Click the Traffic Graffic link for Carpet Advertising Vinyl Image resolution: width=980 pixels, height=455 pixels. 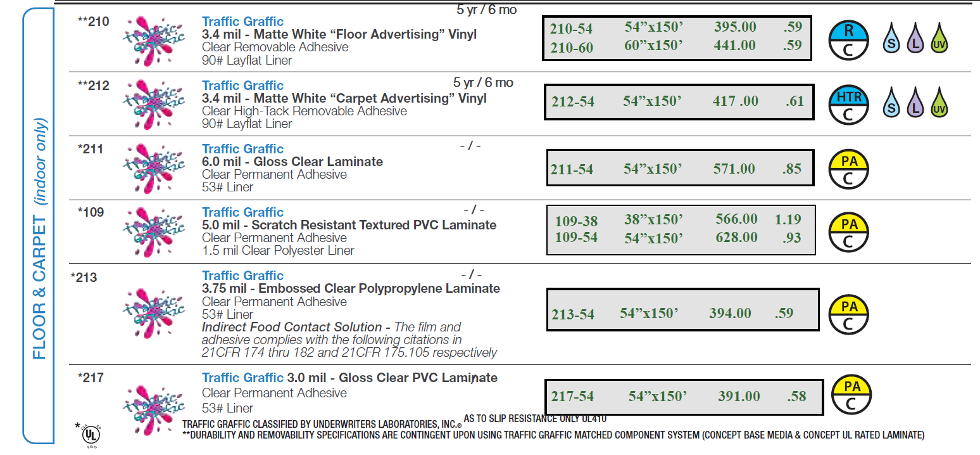242,86
